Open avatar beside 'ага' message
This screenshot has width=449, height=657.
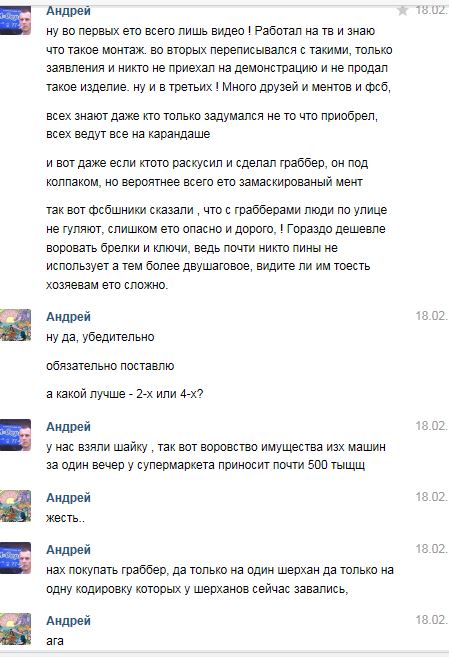[15, 629]
